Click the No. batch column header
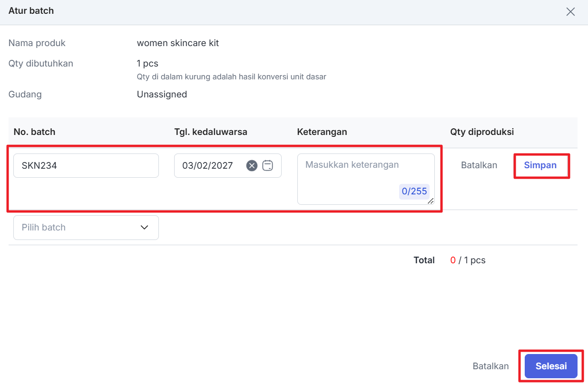The height and width of the screenshot is (383, 588). coord(35,132)
